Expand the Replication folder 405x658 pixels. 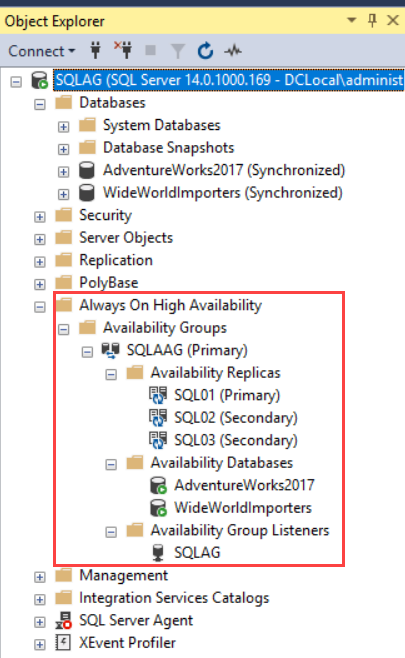point(40,262)
